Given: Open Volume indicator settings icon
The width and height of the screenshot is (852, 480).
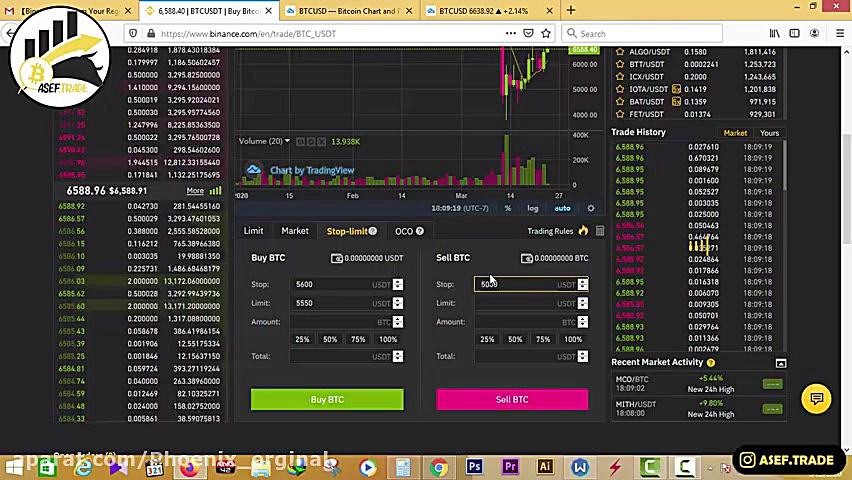Looking at the screenshot, I should coord(311,141).
